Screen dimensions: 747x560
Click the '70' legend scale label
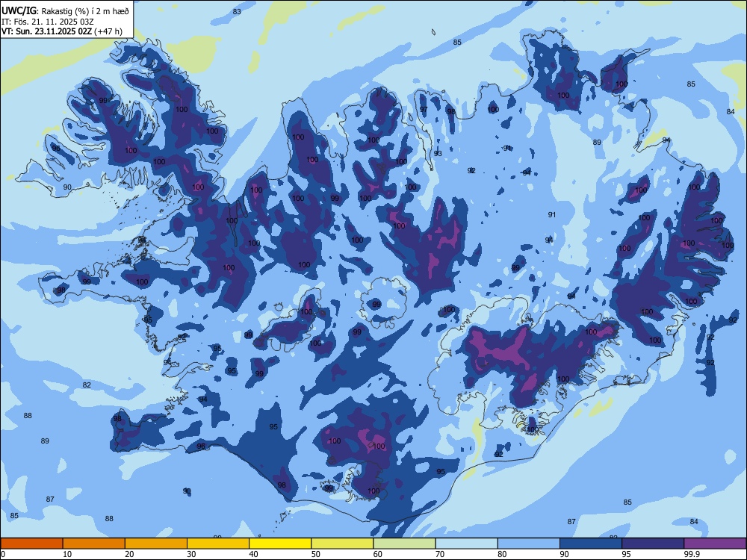440,554
